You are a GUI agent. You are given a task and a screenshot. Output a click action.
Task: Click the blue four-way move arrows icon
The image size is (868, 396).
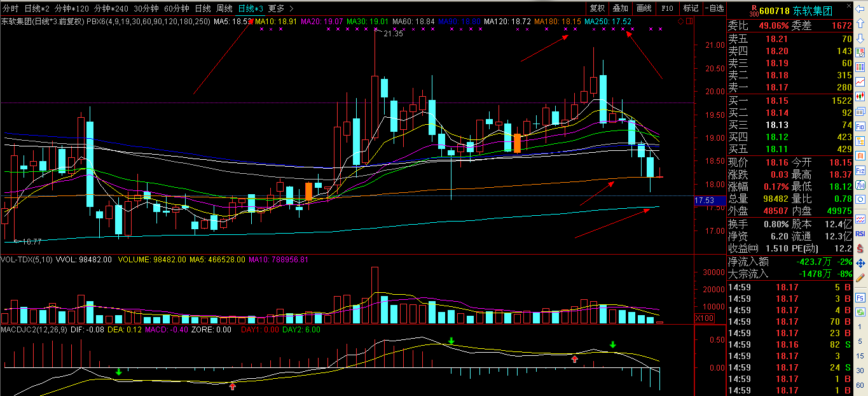[860, 262]
